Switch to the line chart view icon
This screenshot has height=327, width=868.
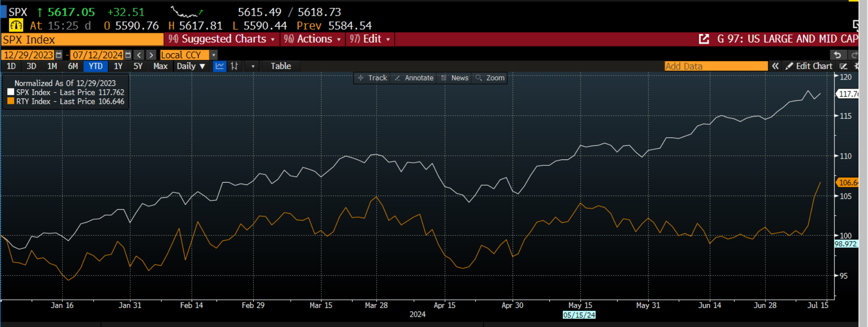pos(220,66)
